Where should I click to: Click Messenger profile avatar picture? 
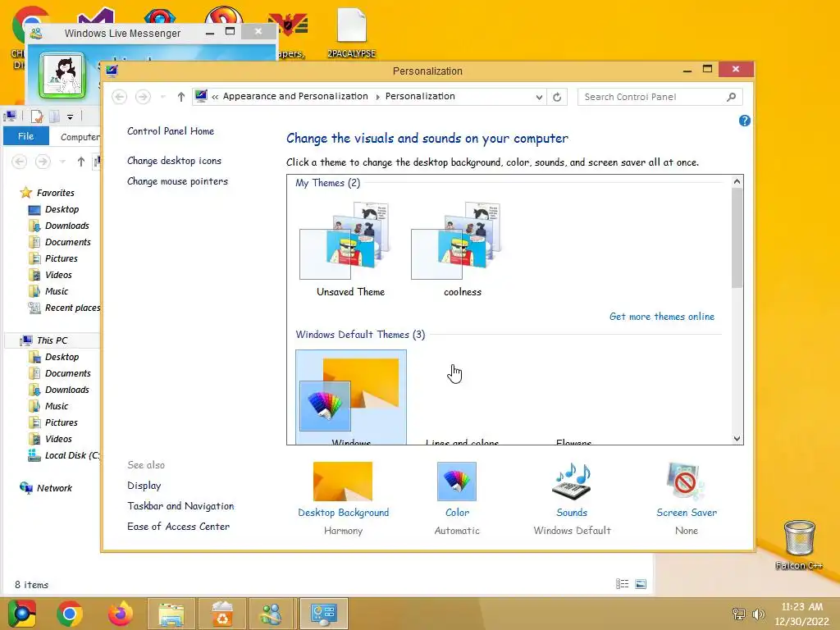coord(62,75)
